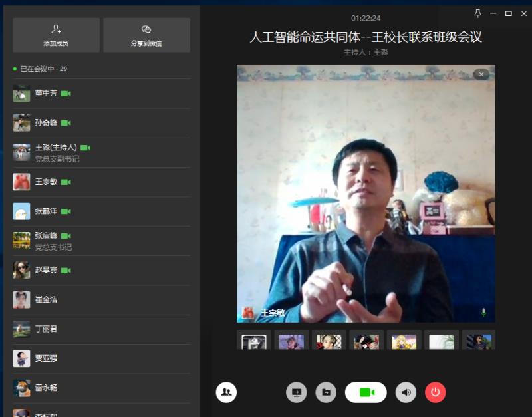The width and height of the screenshot is (532, 417).
Task: Click camera icon beside 孙奇峰
Action: click(66, 123)
